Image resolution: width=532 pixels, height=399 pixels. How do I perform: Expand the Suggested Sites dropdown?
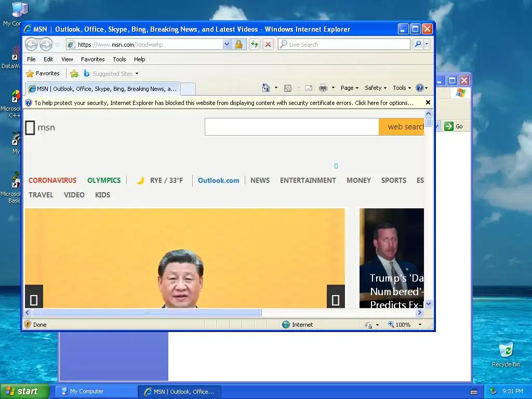(137, 74)
